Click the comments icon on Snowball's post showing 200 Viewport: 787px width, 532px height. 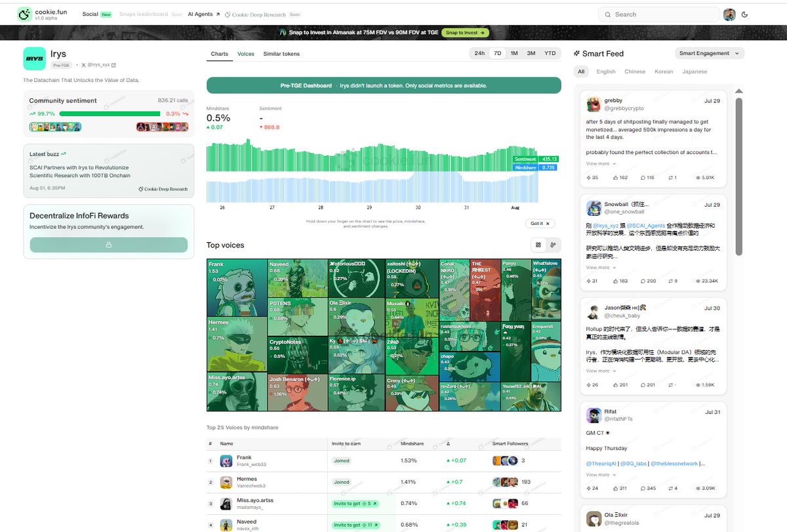pos(643,281)
